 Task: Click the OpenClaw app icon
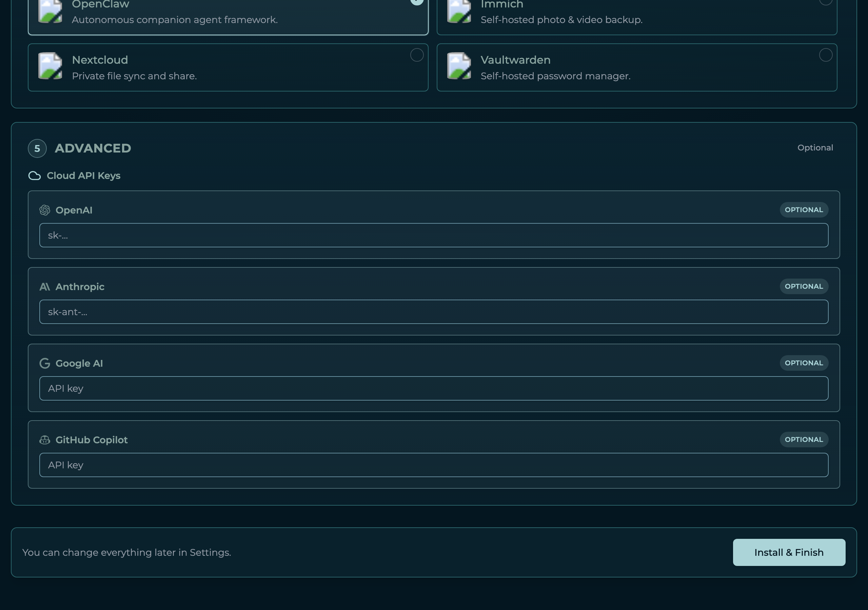tap(50, 11)
